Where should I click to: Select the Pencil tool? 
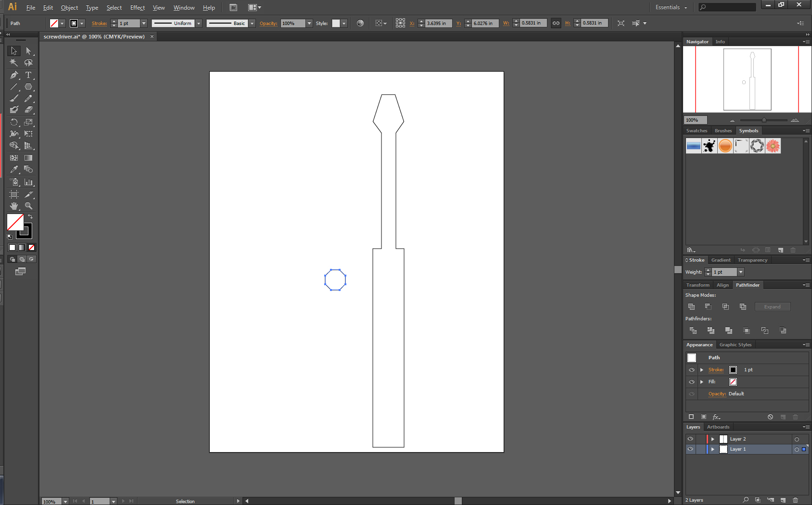(x=28, y=98)
